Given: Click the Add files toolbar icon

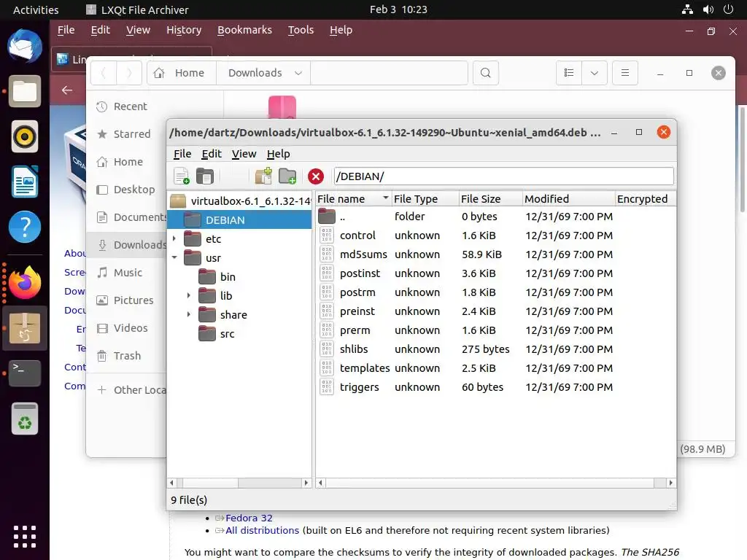Looking at the screenshot, I should [263, 176].
